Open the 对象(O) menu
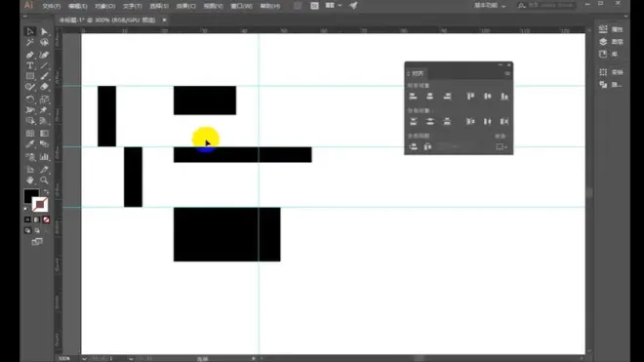644x362 pixels. (x=105, y=6)
